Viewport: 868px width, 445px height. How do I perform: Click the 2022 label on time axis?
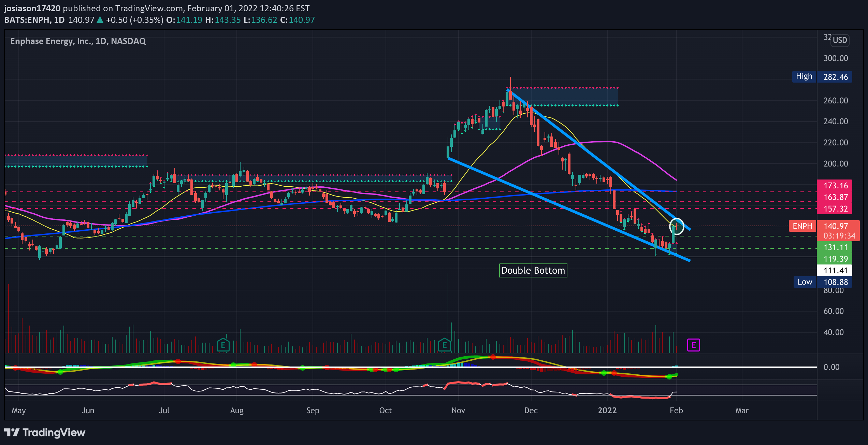click(x=607, y=410)
